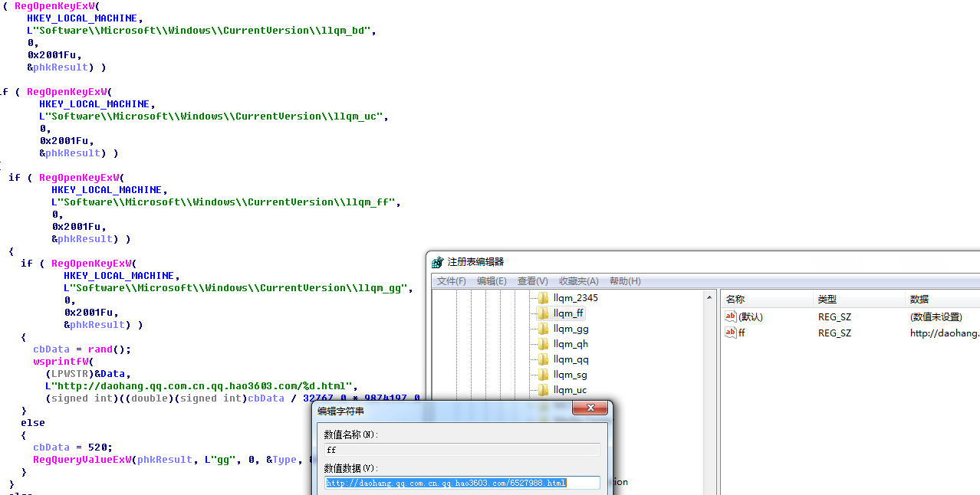This screenshot has width=980, height=495.
Task: Open the 编辑(E) menu
Action: (x=492, y=281)
